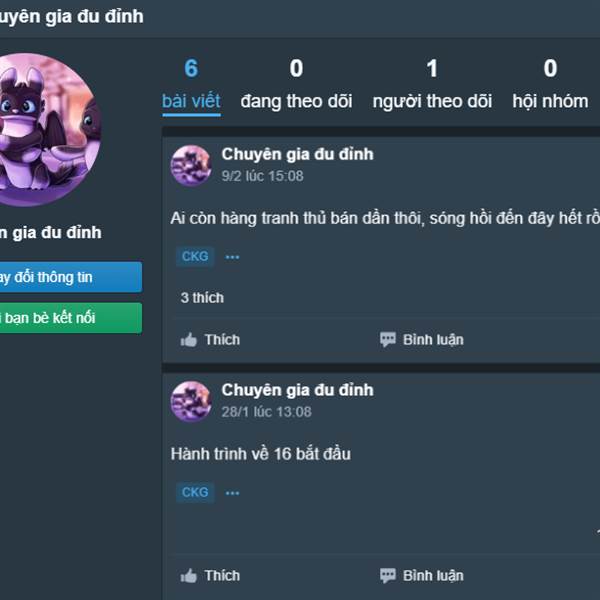This screenshot has height=600, width=600.
Task: Open author name on the 9/2 post
Action: pyautogui.click(x=297, y=154)
